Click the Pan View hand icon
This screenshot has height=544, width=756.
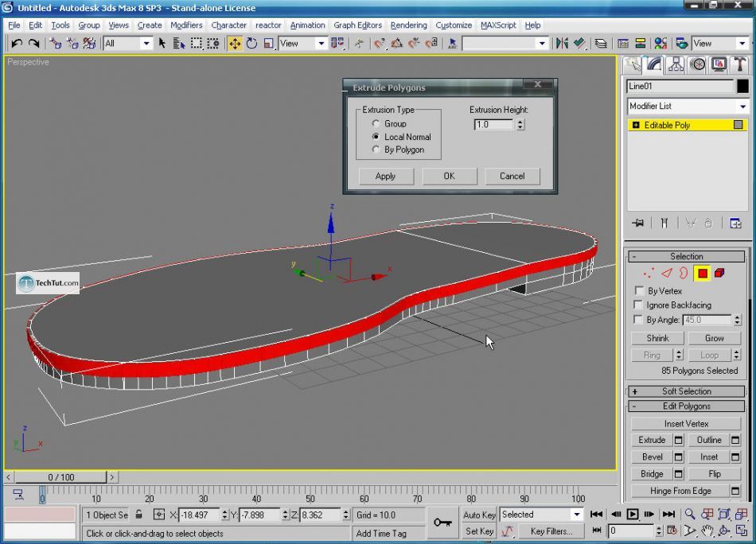tap(707, 531)
